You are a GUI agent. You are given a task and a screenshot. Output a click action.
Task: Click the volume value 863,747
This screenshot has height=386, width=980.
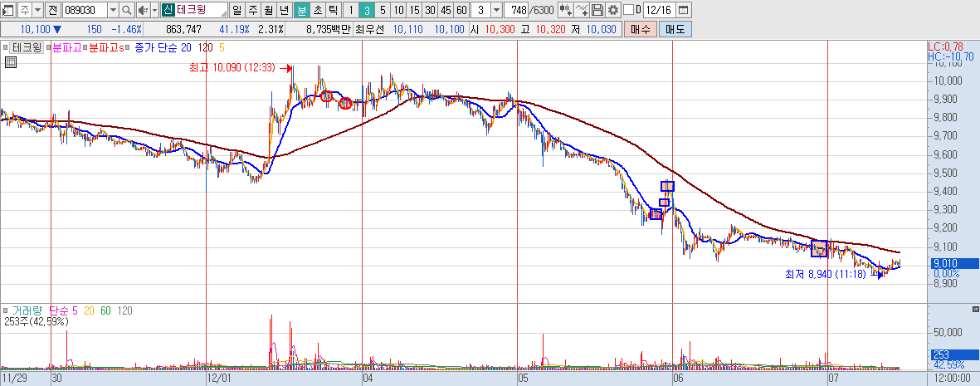click(183, 29)
